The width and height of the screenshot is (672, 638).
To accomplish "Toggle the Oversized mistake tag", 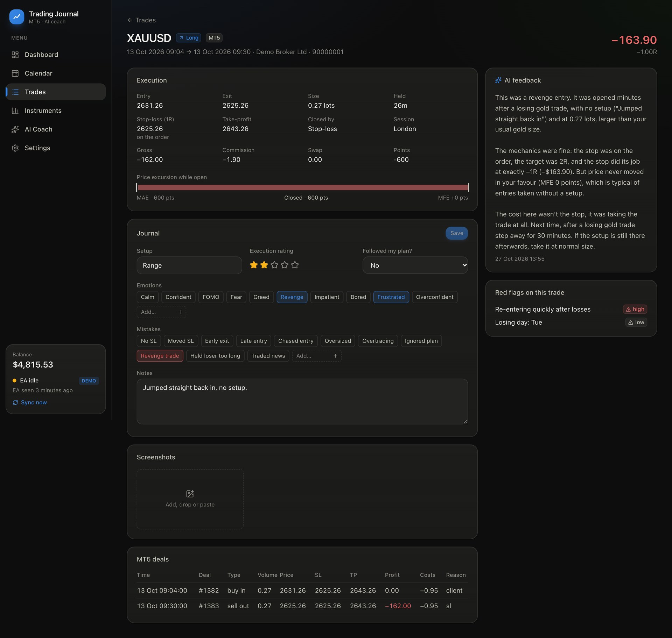I will (x=338, y=341).
